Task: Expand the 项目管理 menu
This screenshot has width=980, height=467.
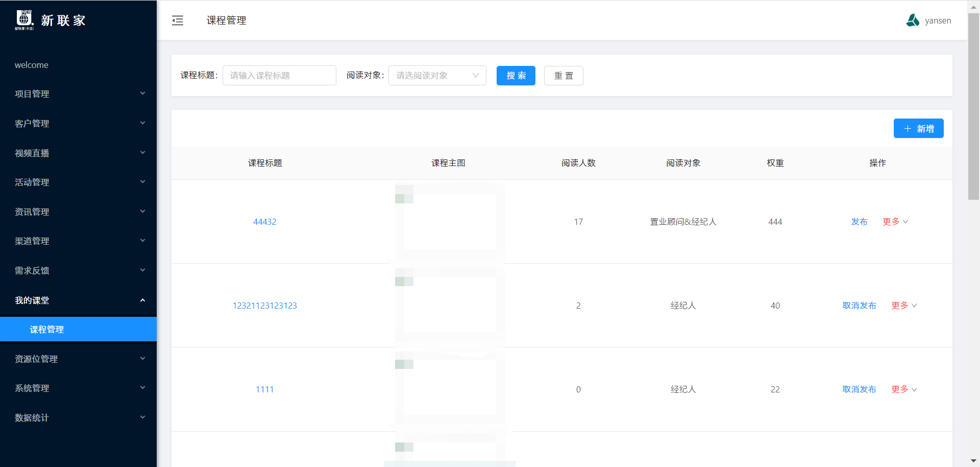Action: tap(78, 94)
